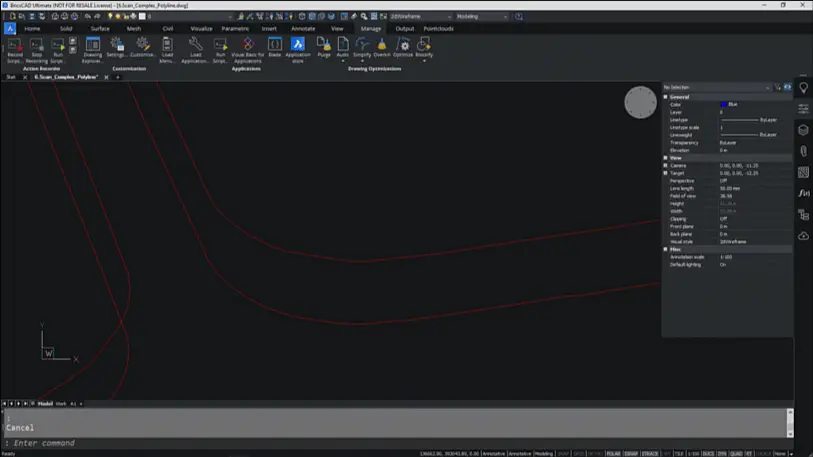The image size is (813, 457).
Task: Collapse the General properties section
Action: [666, 97]
